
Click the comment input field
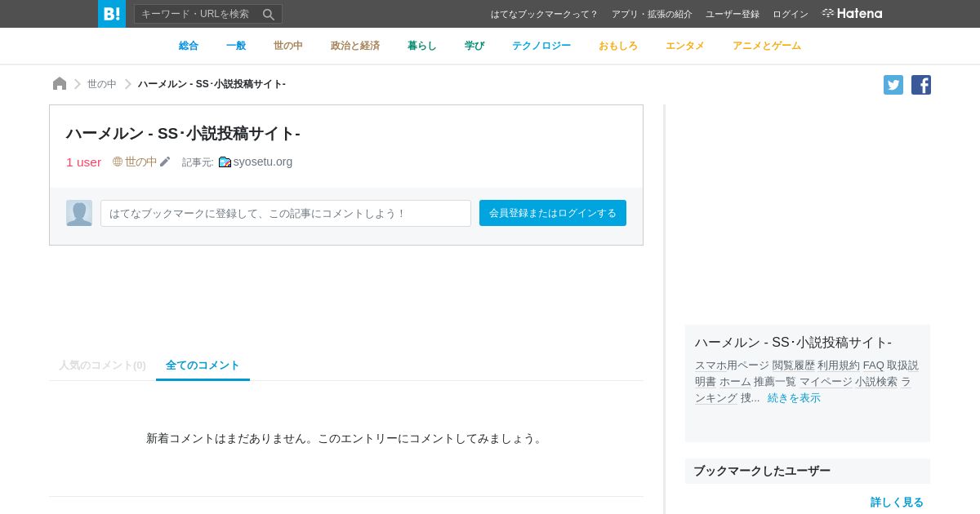click(x=286, y=213)
